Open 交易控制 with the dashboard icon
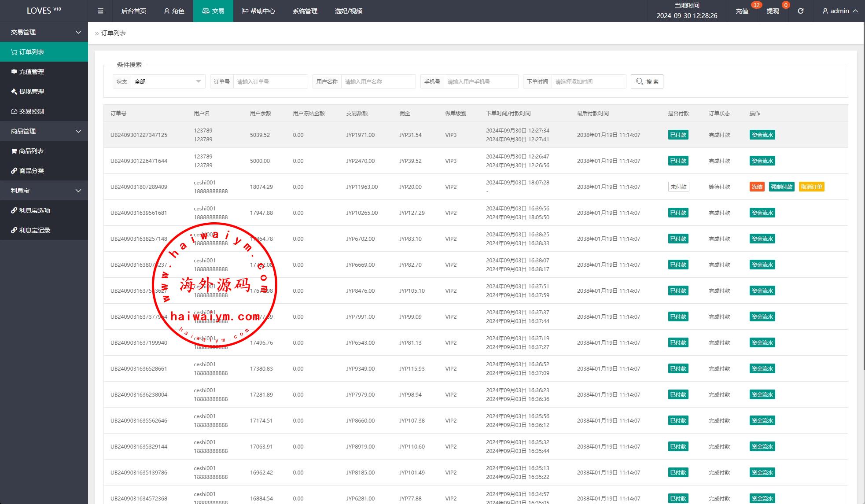The height and width of the screenshot is (504, 865). [32, 111]
